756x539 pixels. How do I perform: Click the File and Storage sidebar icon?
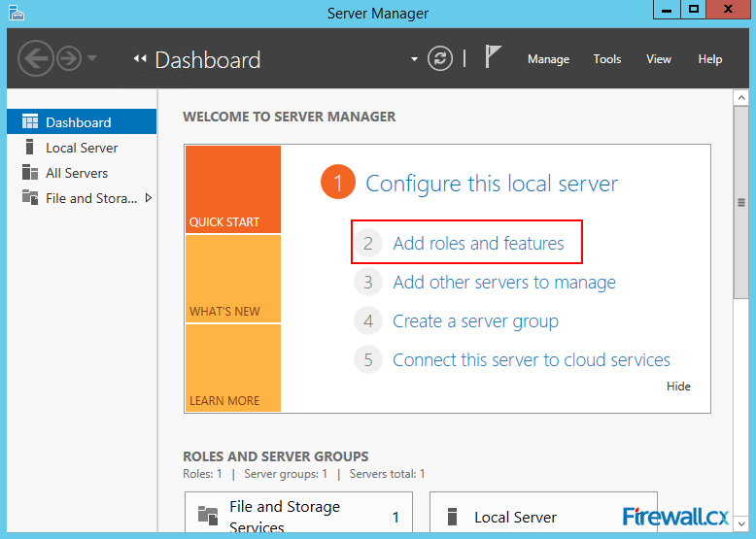[x=30, y=197]
